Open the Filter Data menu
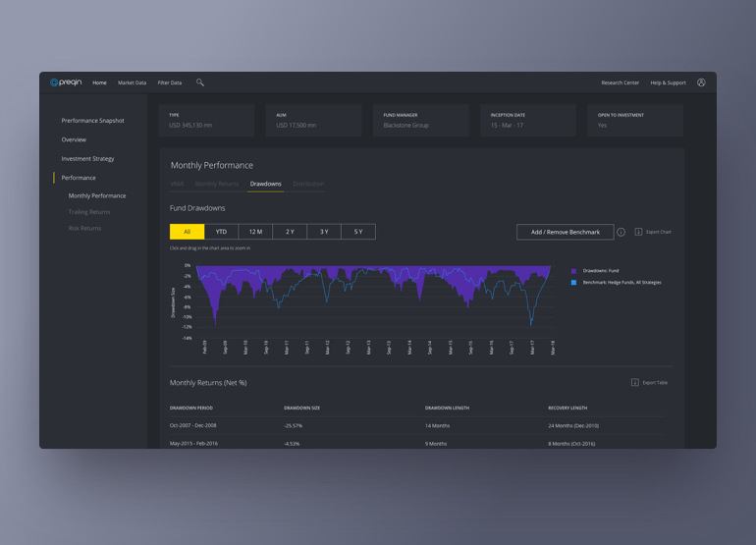The width and height of the screenshot is (756, 545). 169,82
